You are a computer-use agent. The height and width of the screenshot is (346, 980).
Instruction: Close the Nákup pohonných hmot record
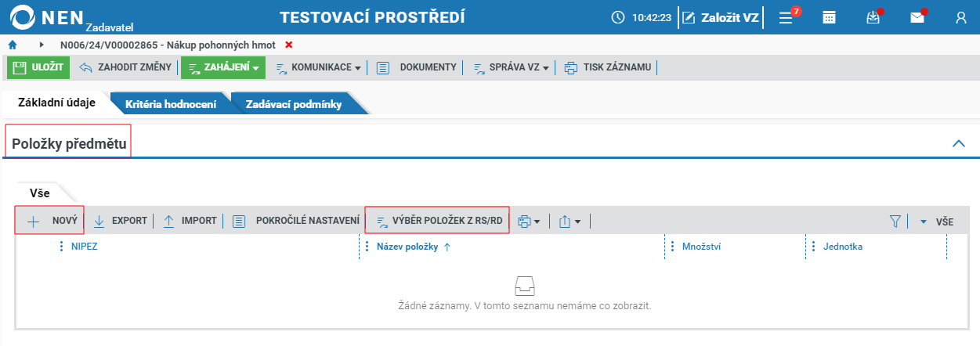tap(289, 45)
